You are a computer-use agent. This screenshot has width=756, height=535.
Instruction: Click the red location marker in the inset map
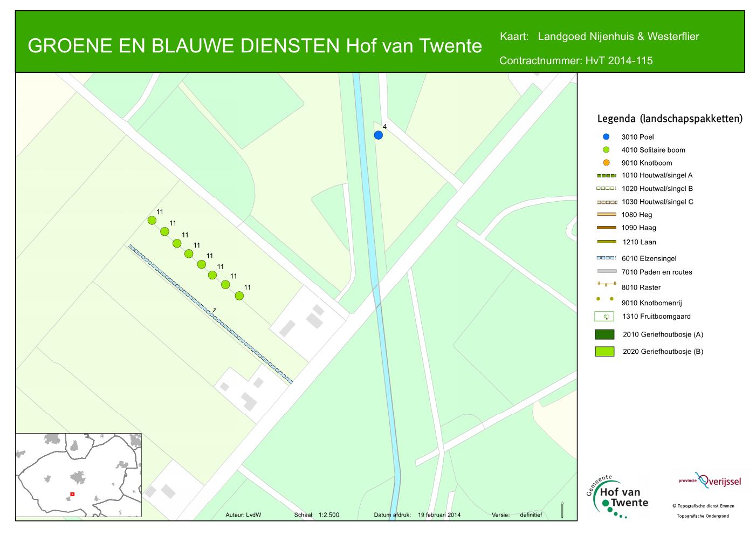(x=72, y=494)
